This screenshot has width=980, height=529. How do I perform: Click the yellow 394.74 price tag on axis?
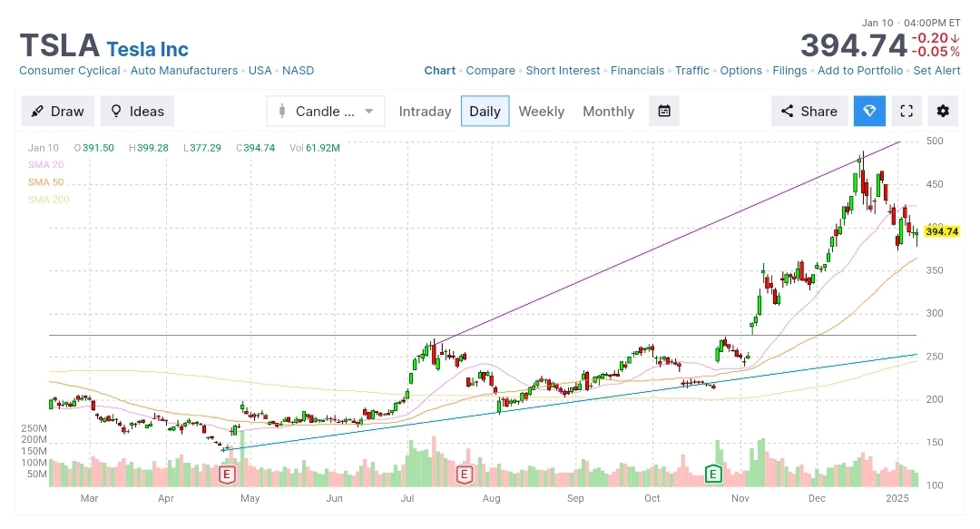[x=941, y=232]
